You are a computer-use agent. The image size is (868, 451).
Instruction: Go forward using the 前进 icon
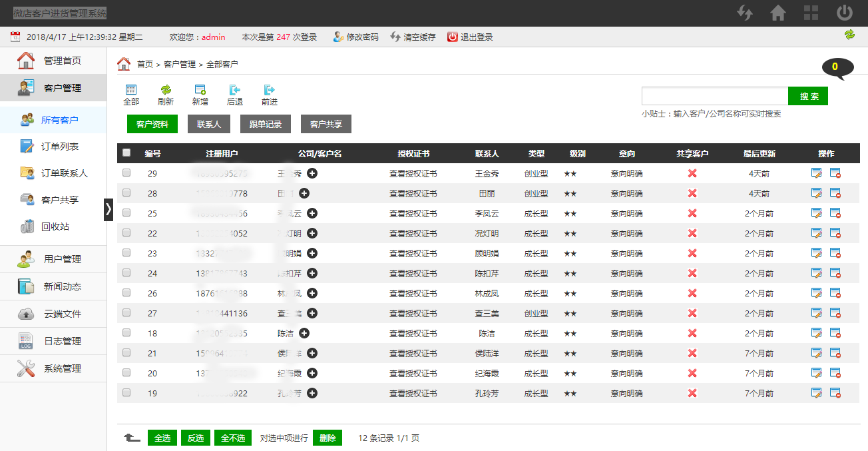pyautogui.click(x=269, y=95)
